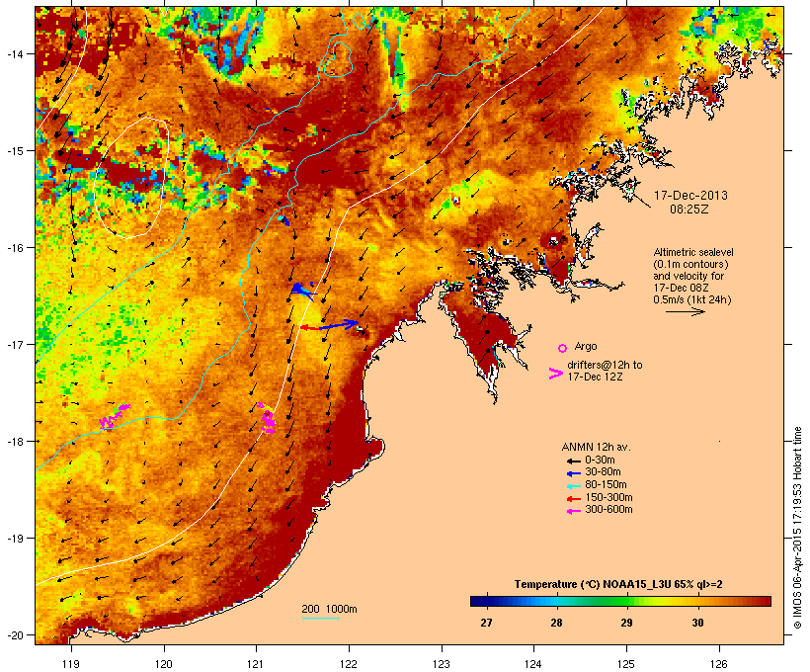Click the '(0.1m contours)' text

690,264
